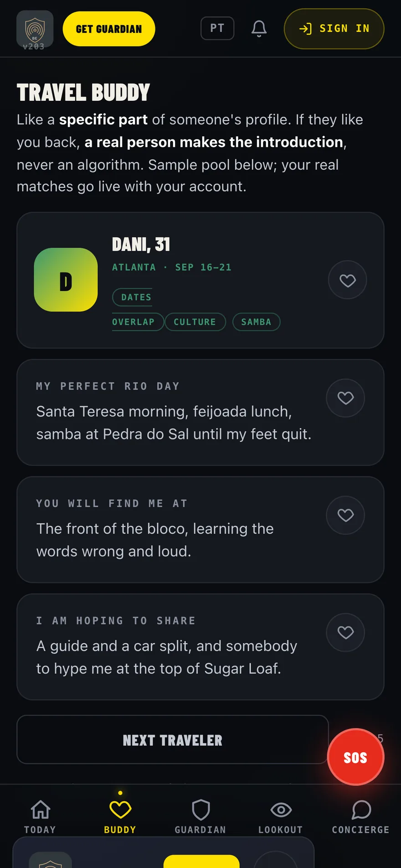
Task: Open the Lookout eye tab
Action: tap(281, 816)
